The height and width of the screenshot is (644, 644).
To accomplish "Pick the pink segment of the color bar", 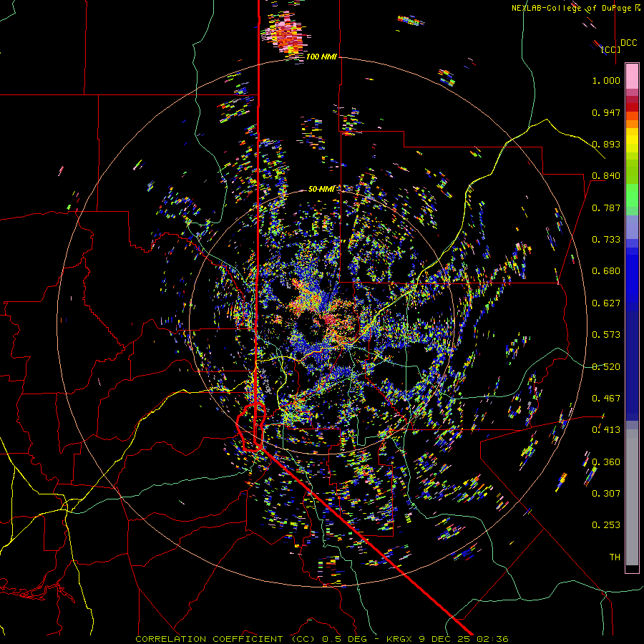I will click(x=632, y=77).
